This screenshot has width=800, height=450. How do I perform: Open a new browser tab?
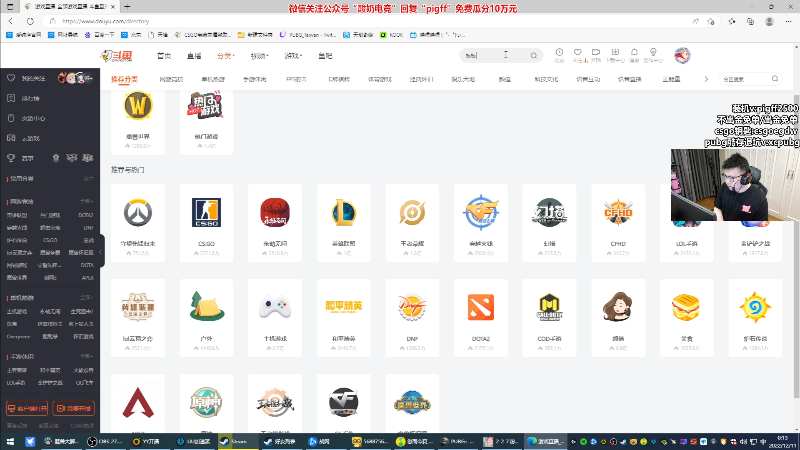(127, 7)
